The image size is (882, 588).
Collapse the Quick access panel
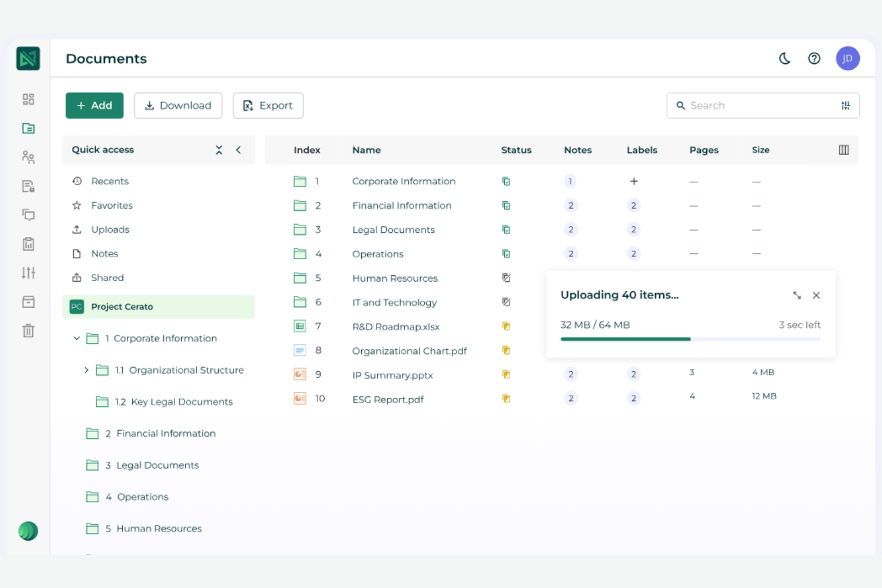click(x=238, y=150)
